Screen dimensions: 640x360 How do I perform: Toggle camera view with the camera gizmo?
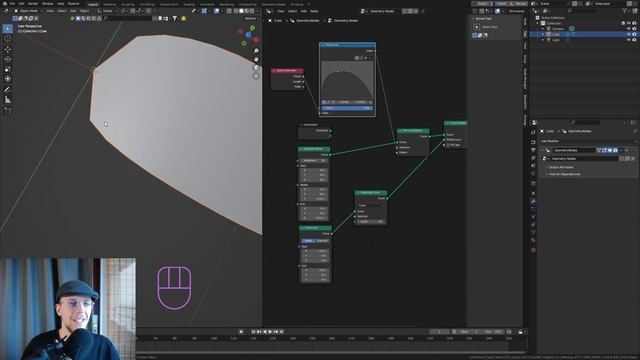coord(256,67)
